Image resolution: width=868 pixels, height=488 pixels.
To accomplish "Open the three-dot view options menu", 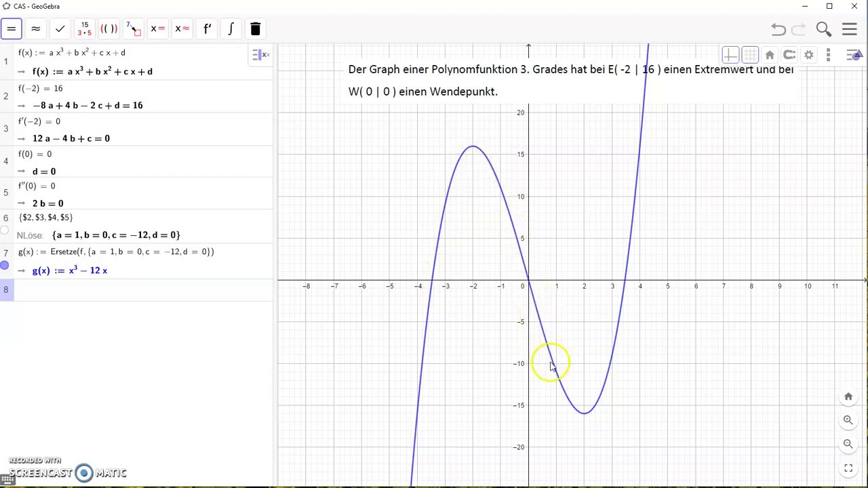I will pyautogui.click(x=828, y=55).
